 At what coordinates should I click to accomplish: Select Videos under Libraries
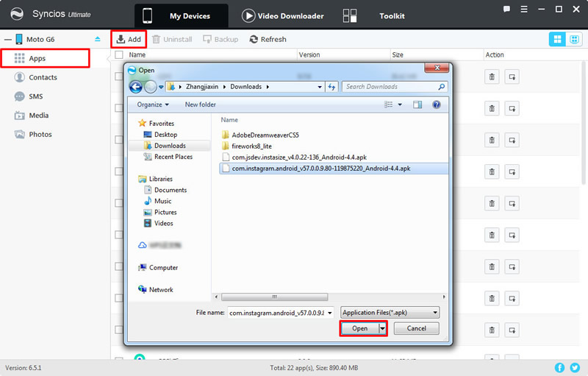[159, 223]
